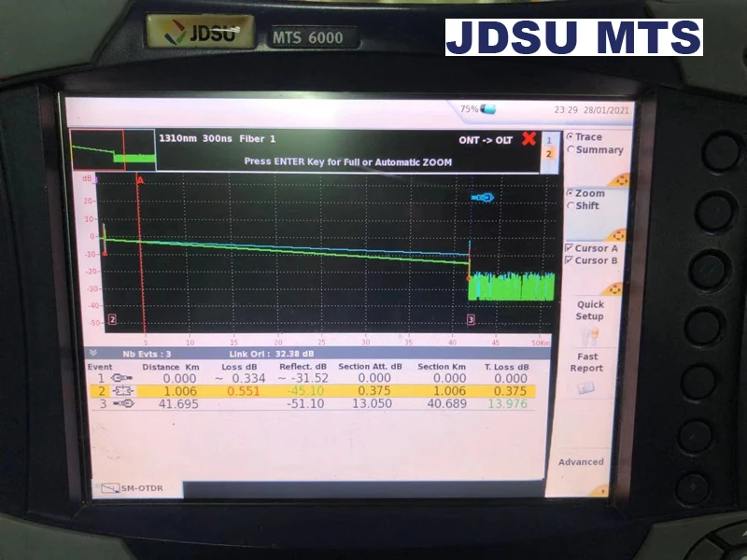747x560 pixels.
Task: Select event row 1 distance 0.000
Action: tap(179, 379)
